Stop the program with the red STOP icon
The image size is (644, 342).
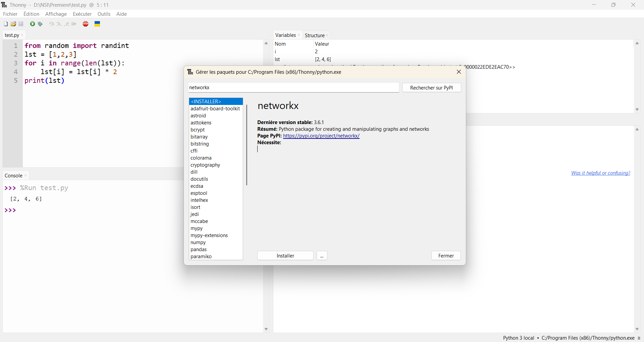click(86, 24)
